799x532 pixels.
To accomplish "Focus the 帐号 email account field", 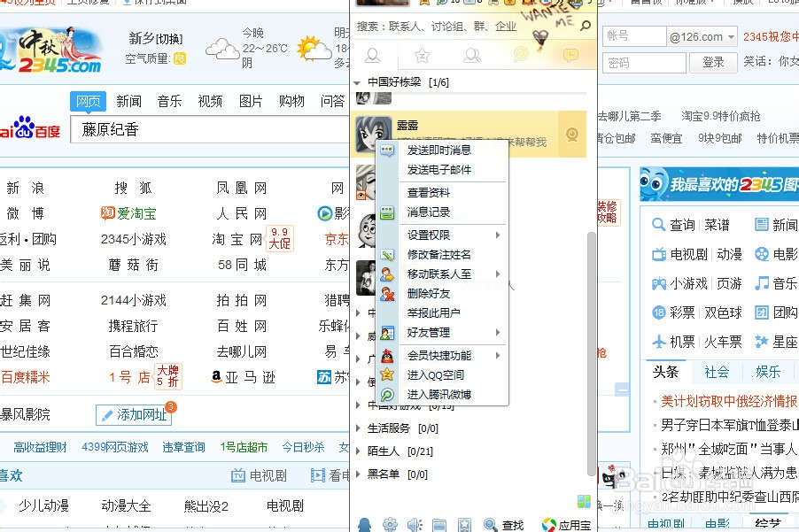I will pyautogui.click(x=635, y=36).
